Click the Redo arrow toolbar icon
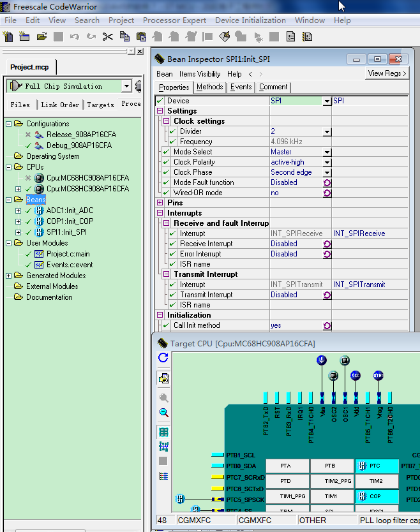Viewport: 420px width, 532px height. click(91, 36)
